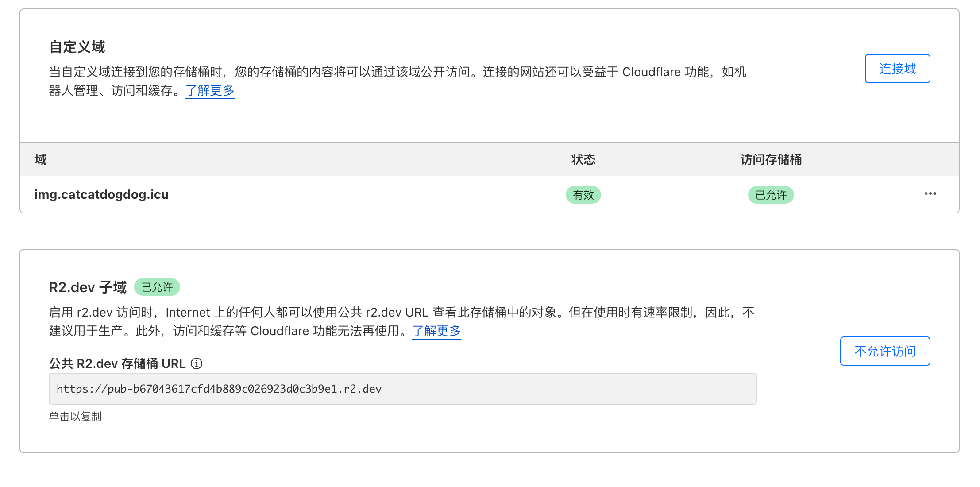980x487 pixels.
Task: Select the img.catcatdogdog.icu domain name
Action: pos(101,195)
